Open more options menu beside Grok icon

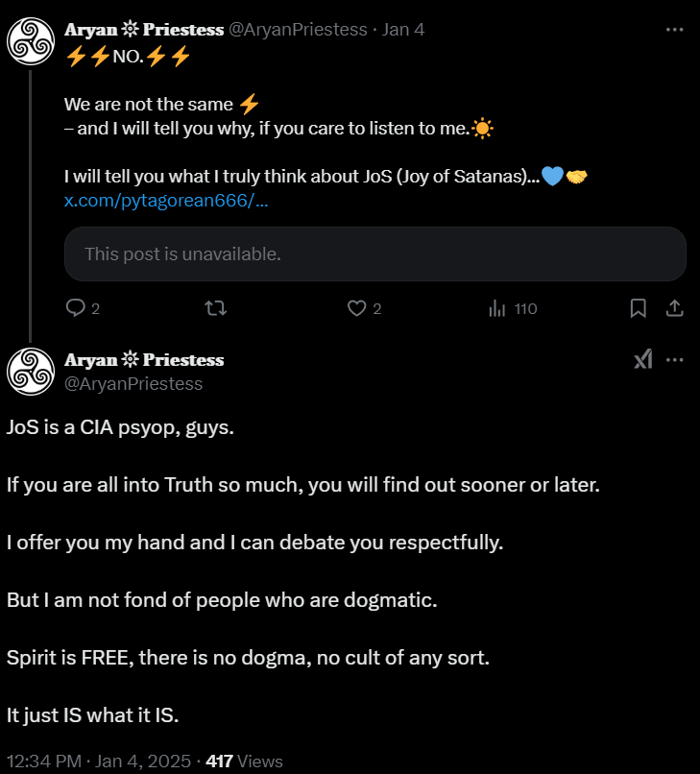(x=674, y=360)
